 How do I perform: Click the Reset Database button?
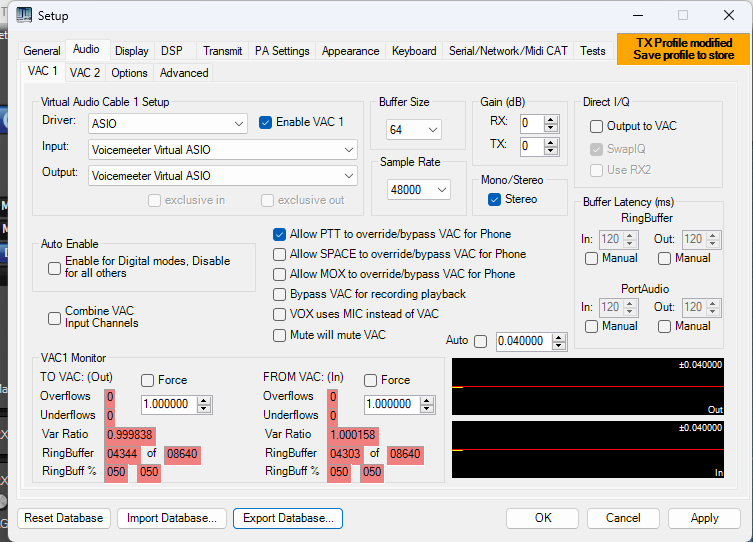pyautogui.click(x=64, y=518)
